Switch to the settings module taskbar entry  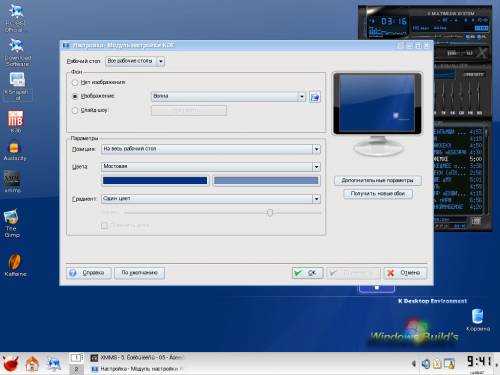tap(137, 369)
